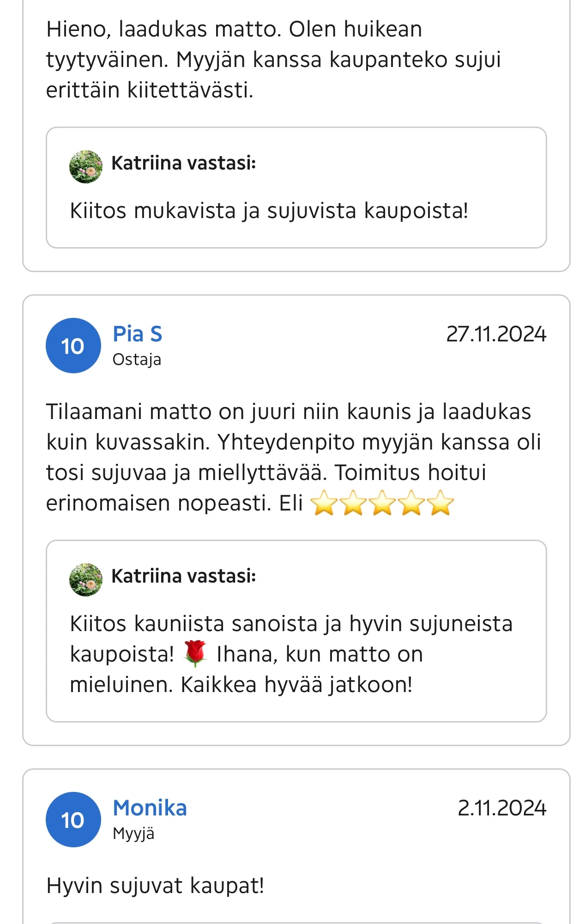This screenshot has height=924, width=579.
Task: Click Monika's blue rating badge showing 10
Action: pyautogui.click(x=73, y=819)
